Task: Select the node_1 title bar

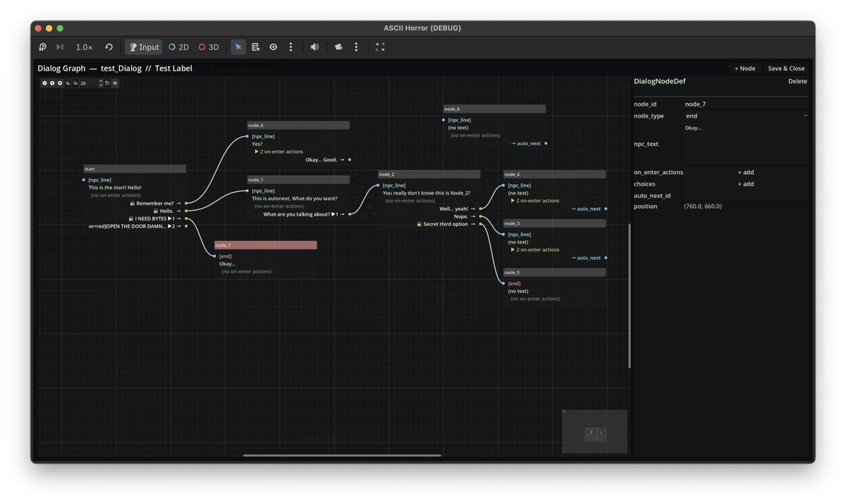Action: point(298,180)
